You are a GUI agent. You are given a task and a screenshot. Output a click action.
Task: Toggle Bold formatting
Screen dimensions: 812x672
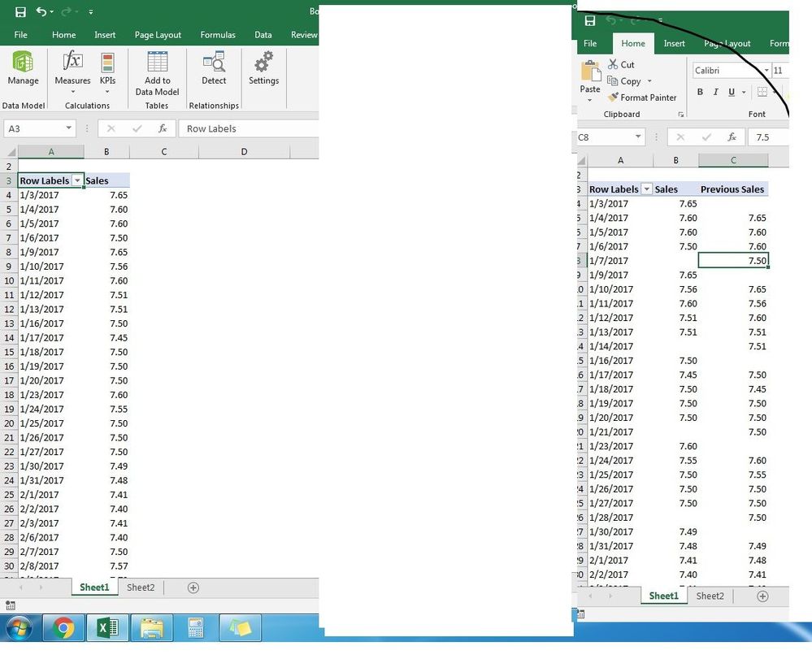click(x=700, y=92)
